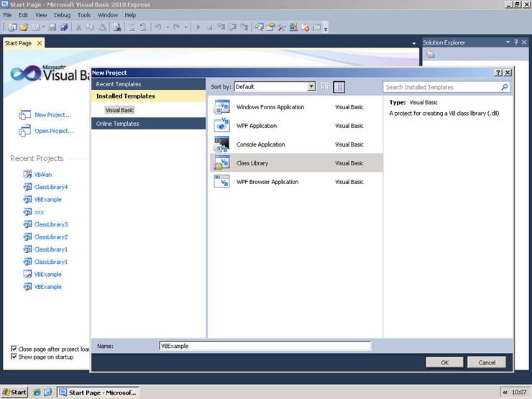Click the Comment Out lines toolbar icon
The width and height of the screenshot is (532, 399).
[x=132, y=27]
